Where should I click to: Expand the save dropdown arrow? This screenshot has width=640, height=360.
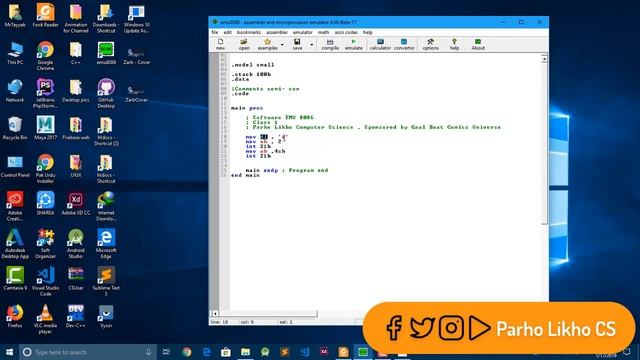click(311, 44)
